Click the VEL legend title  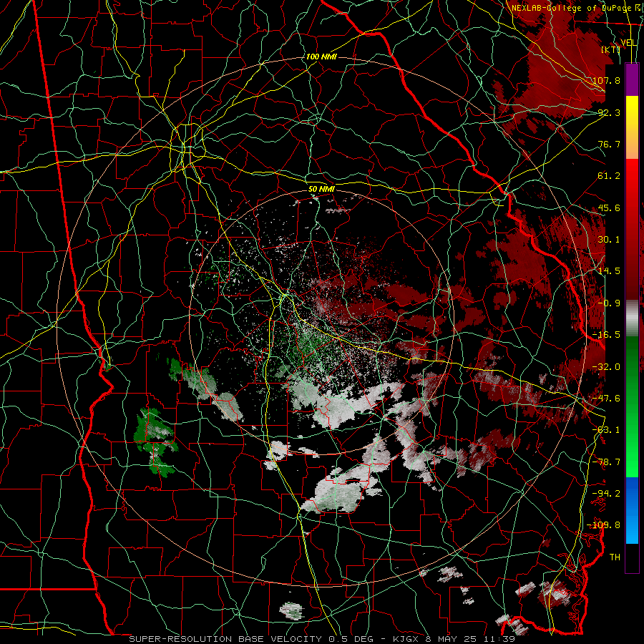click(629, 43)
